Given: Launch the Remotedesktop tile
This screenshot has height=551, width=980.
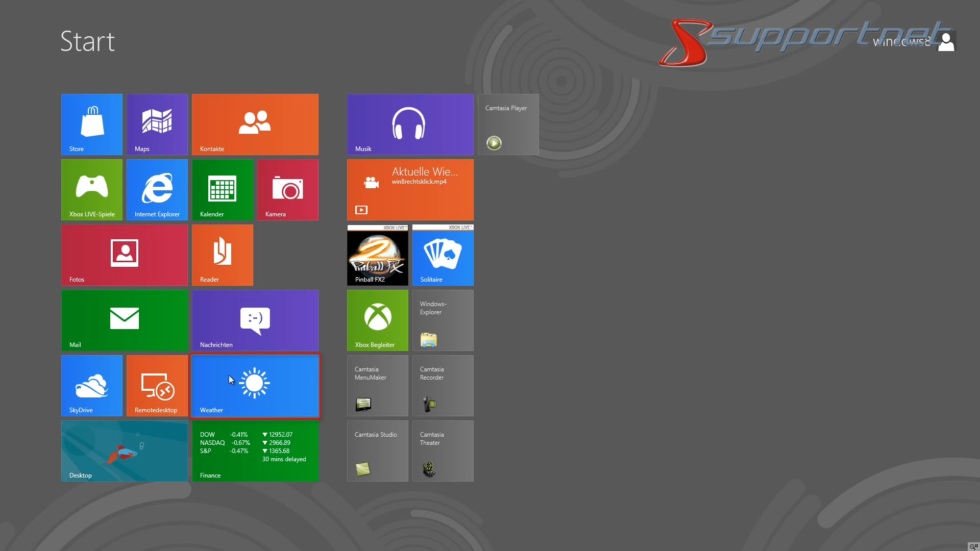Looking at the screenshot, I should click(x=157, y=386).
